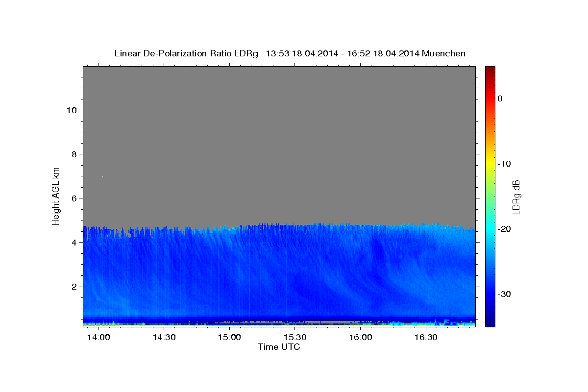Click the colorbar value 0 label
The width and height of the screenshot is (588, 392).
click(500, 98)
